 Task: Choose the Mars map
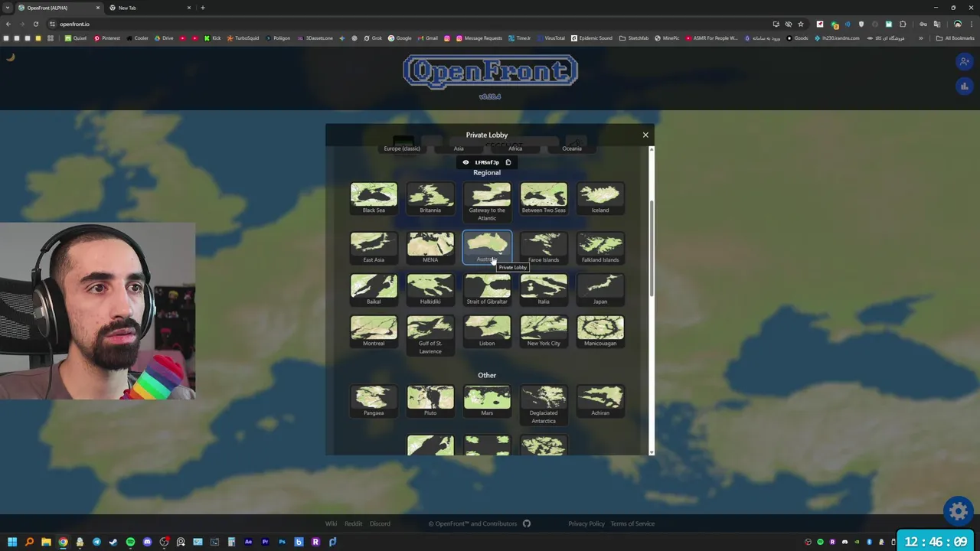point(487,401)
